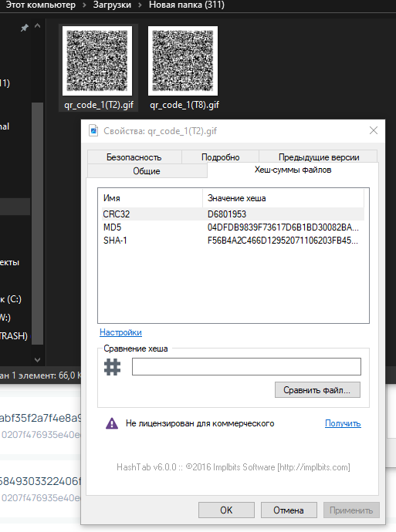The height and width of the screenshot is (532, 396).
Task: Click Новая папка (311) in the breadcrumb
Action: pyautogui.click(x=187, y=5)
